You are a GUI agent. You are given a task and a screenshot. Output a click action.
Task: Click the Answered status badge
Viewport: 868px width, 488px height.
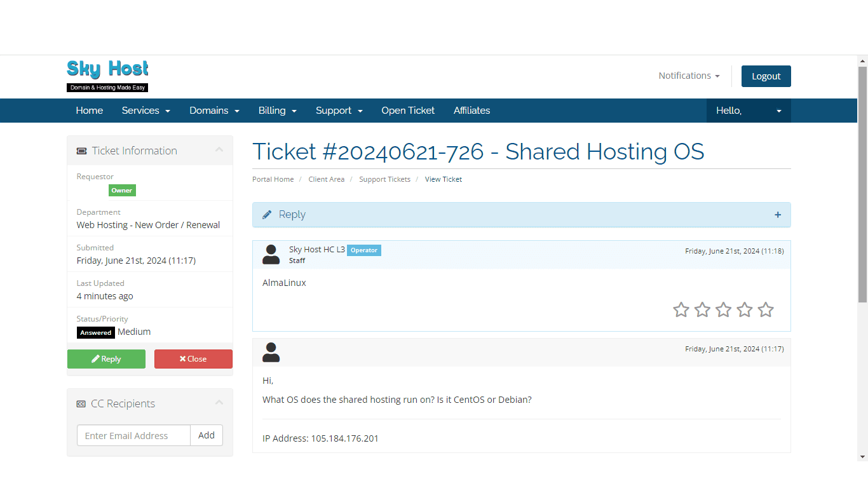click(96, 332)
